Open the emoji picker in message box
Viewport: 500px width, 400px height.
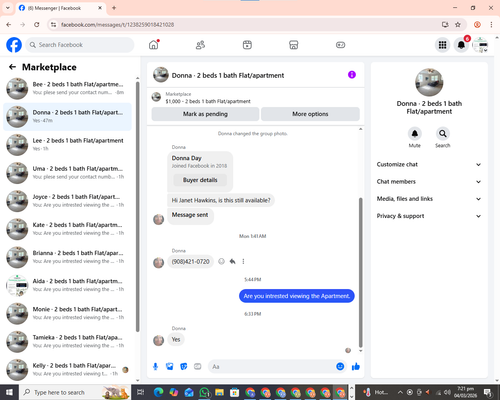point(340,367)
